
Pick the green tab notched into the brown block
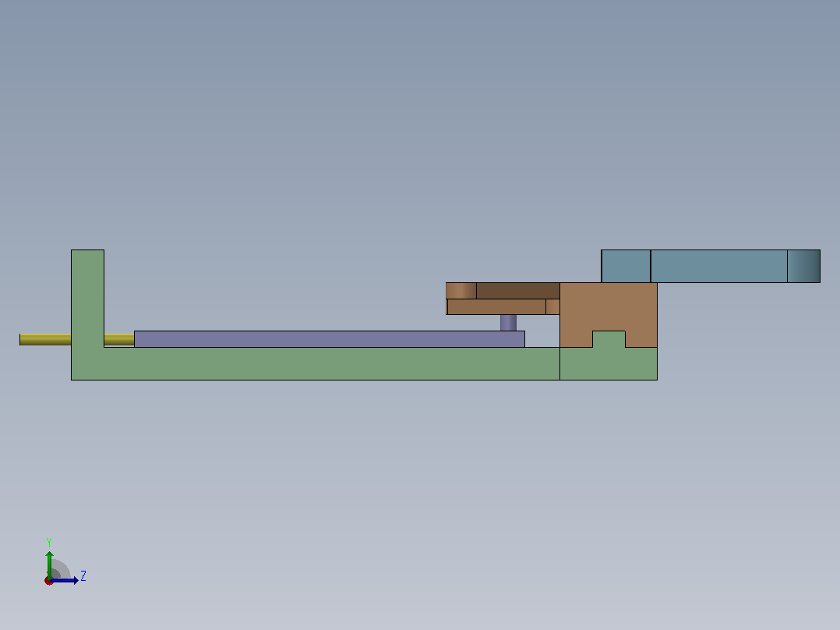(609, 339)
